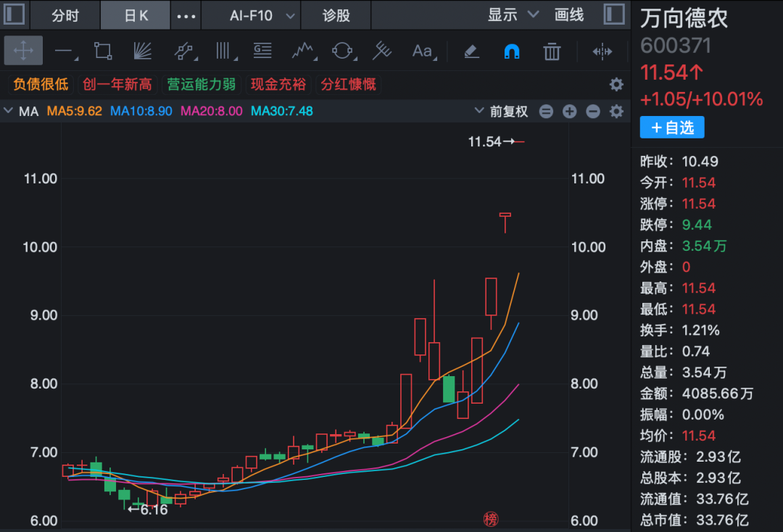Pick the eraser tool in drawing toolbar
This screenshot has height=532, width=783.
[x=471, y=51]
